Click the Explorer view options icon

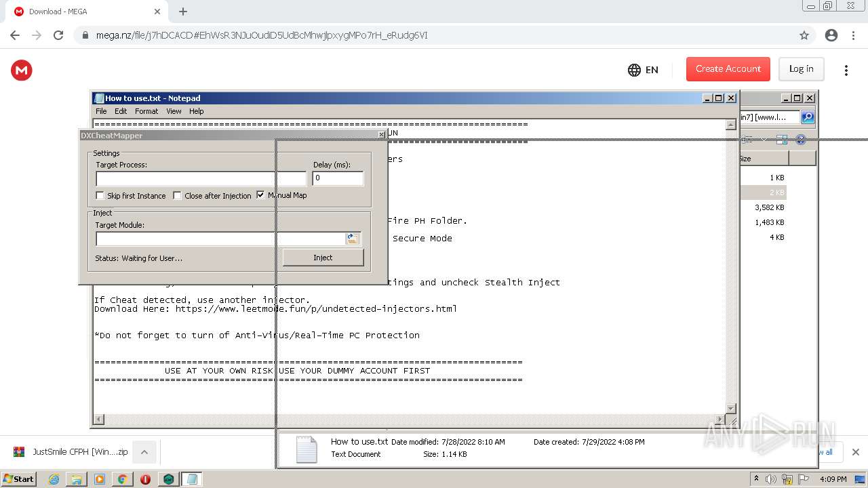(x=749, y=140)
